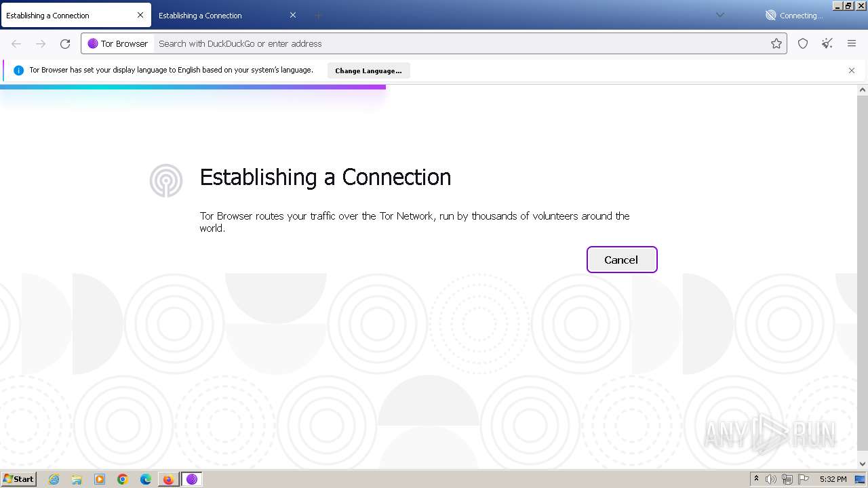Click the Establishing a Connection heading

[325, 177]
